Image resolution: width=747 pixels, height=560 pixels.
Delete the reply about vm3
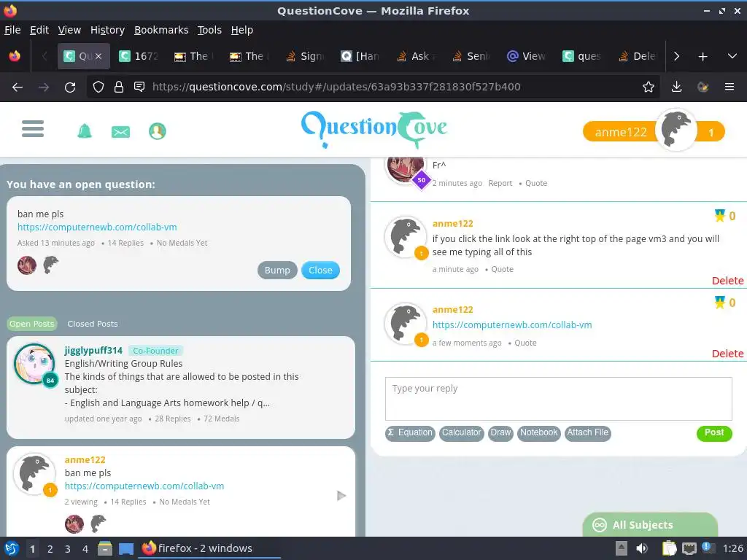pyautogui.click(x=727, y=281)
